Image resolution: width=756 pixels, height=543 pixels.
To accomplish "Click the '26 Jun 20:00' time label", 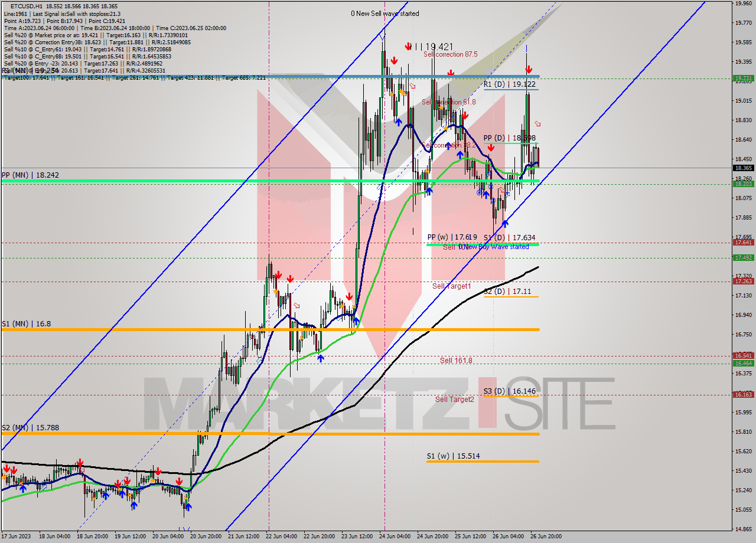I will pos(545,537).
